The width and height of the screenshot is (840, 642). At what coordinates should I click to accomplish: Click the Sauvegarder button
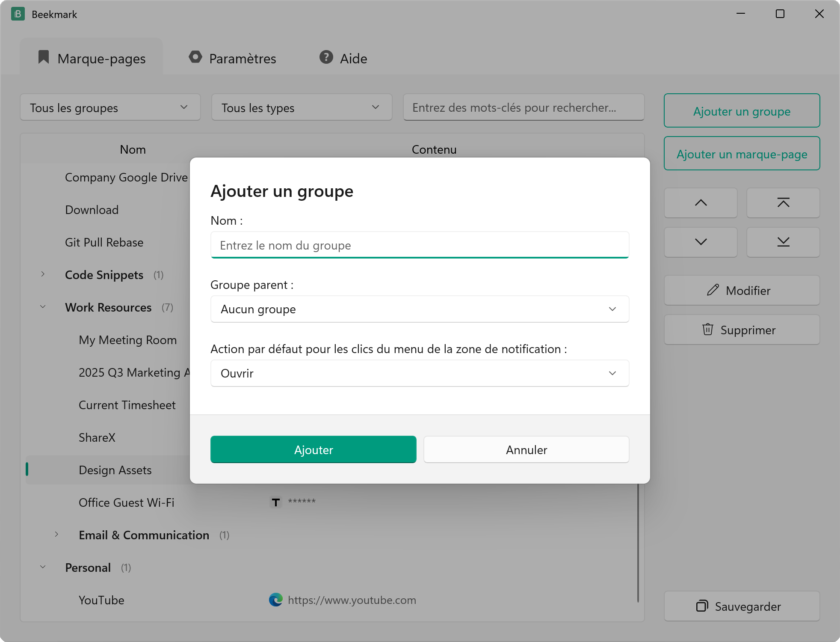point(742,606)
